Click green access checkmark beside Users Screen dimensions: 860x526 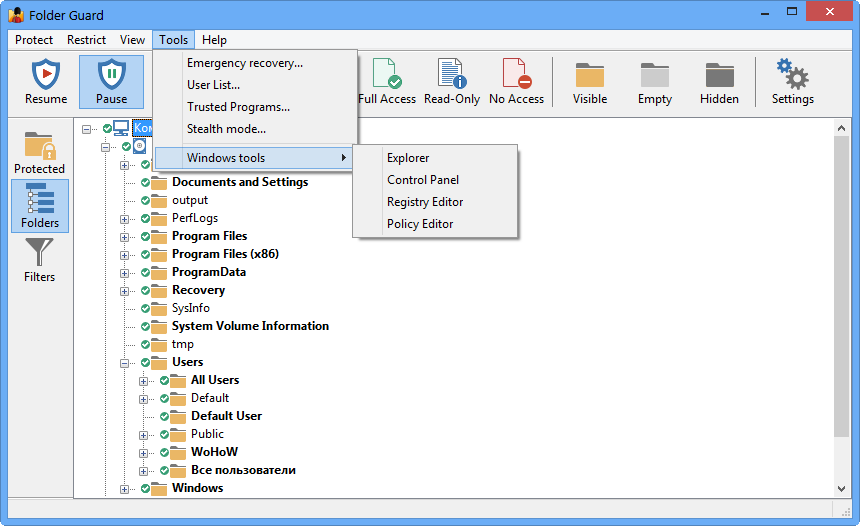(x=145, y=362)
